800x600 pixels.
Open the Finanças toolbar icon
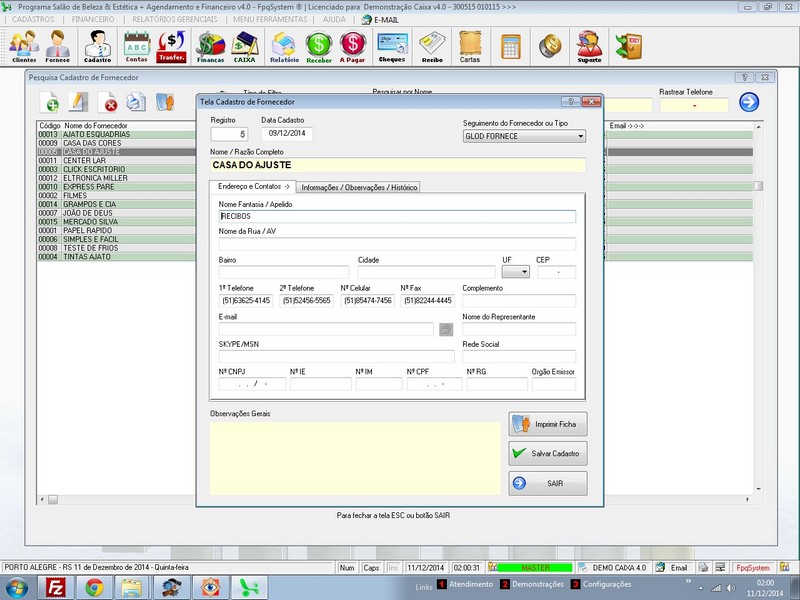pyautogui.click(x=210, y=46)
